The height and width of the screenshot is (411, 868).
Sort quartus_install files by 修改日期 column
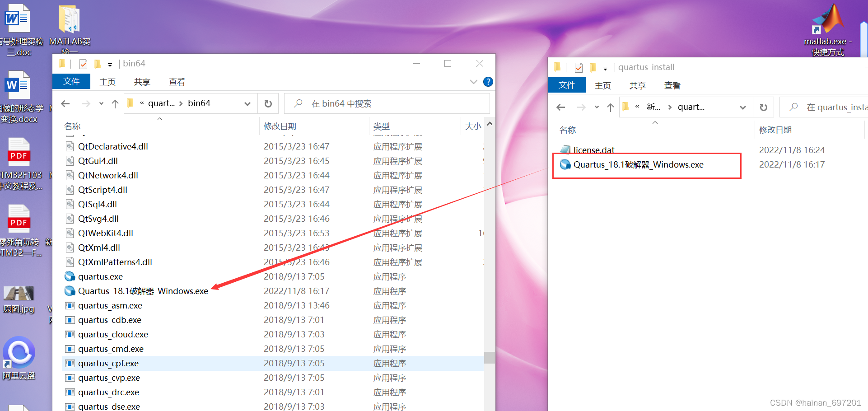(x=775, y=130)
